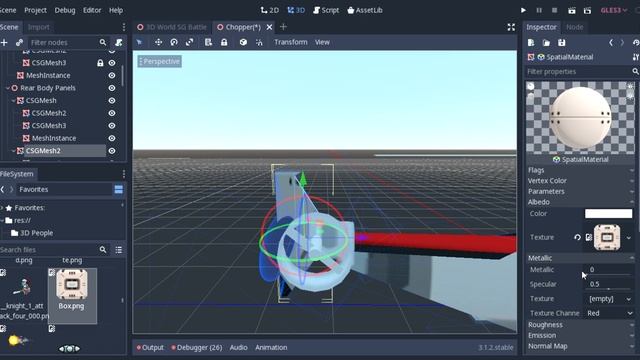Play the edited scene
The height and width of the screenshot is (360, 640).
point(572,10)
